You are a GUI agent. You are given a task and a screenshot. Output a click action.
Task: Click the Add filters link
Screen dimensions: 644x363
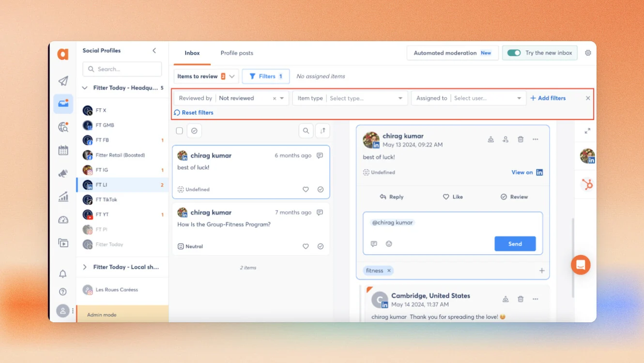tap(548, 98)
